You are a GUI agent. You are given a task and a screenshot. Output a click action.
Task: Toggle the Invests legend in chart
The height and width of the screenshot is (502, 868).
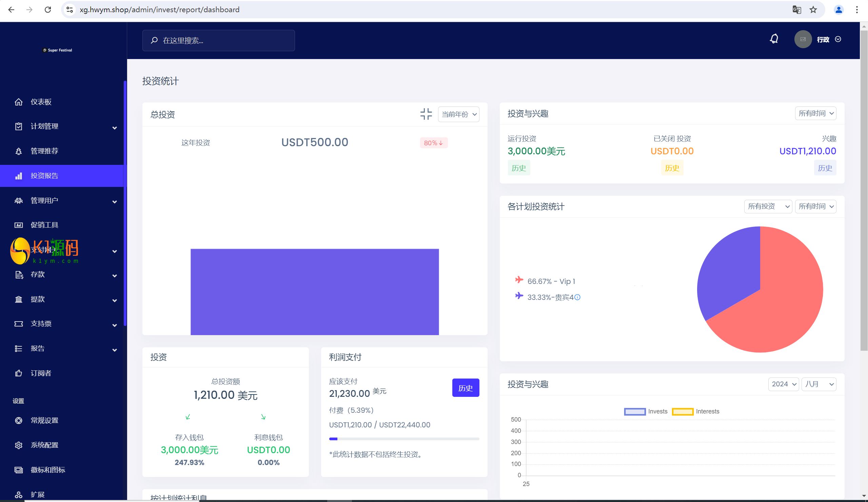pyautogui.click(x=634, y=411)
